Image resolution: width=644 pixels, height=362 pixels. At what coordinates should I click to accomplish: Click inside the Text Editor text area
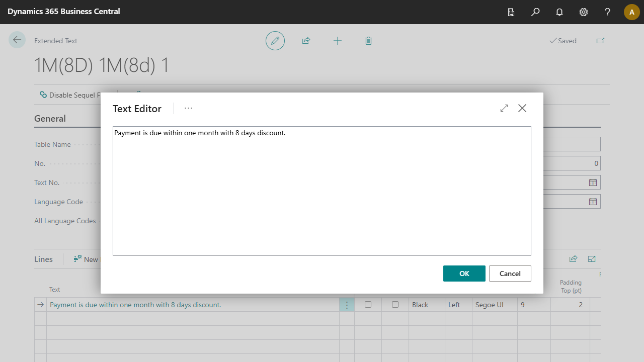[322, 191]
